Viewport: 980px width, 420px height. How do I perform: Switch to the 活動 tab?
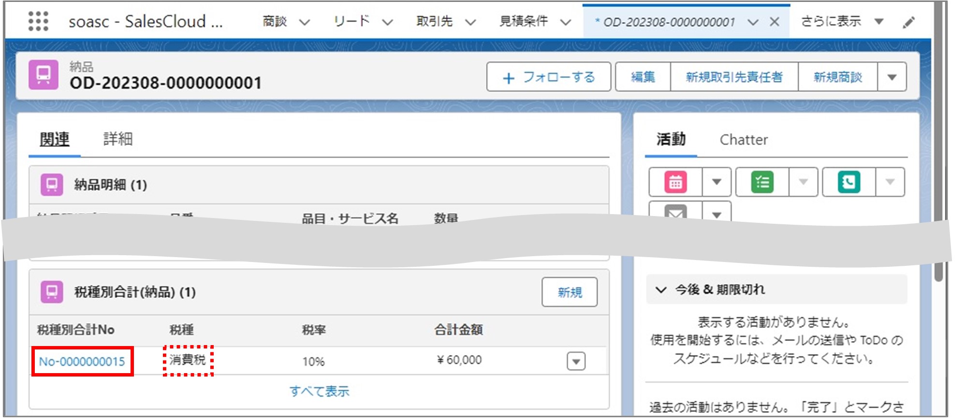(x=671, y=140)
